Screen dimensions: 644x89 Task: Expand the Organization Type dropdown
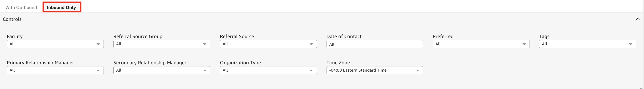[268, 70]
